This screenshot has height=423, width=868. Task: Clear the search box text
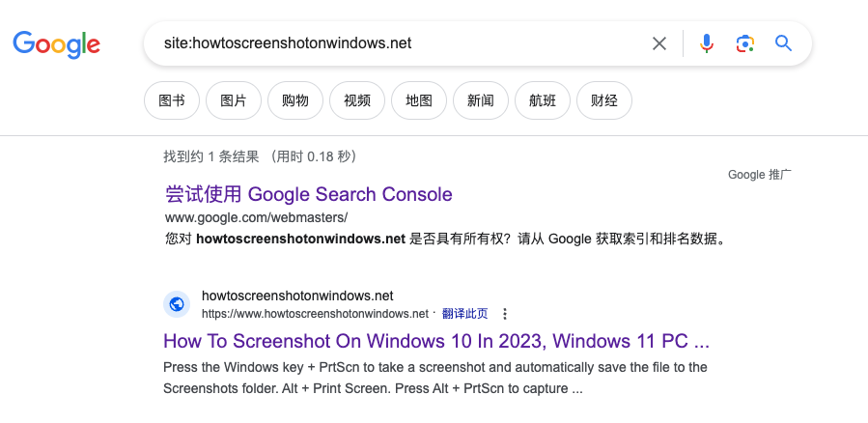point(659,43)
